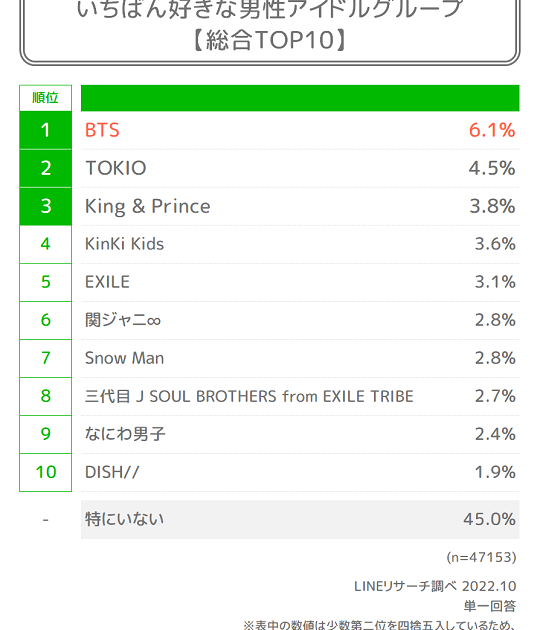Select the 45.0% value
This screenshot has height=630, width=540.
(x=489, y=519)
